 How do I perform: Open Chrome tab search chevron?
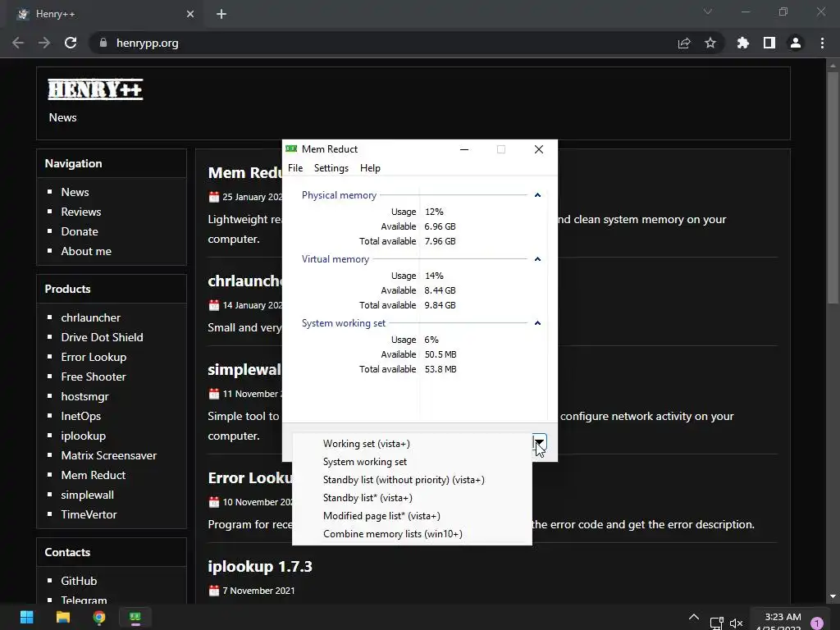click(708, 11)
